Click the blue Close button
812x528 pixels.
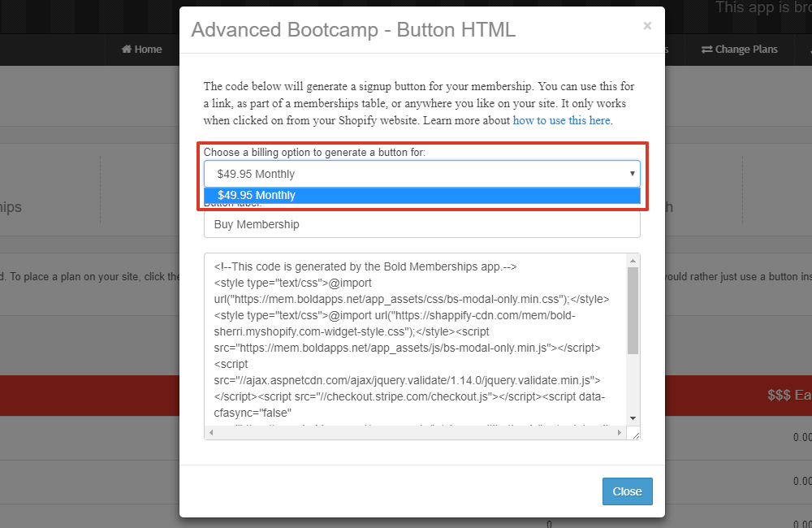[627, 491]
